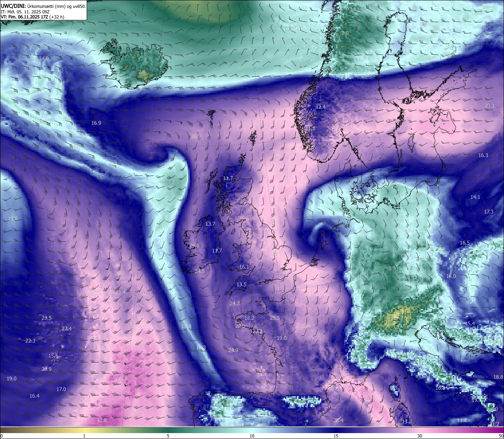
Task: Click the 16.5 value over eastern Europe
Action: point(465,243)
